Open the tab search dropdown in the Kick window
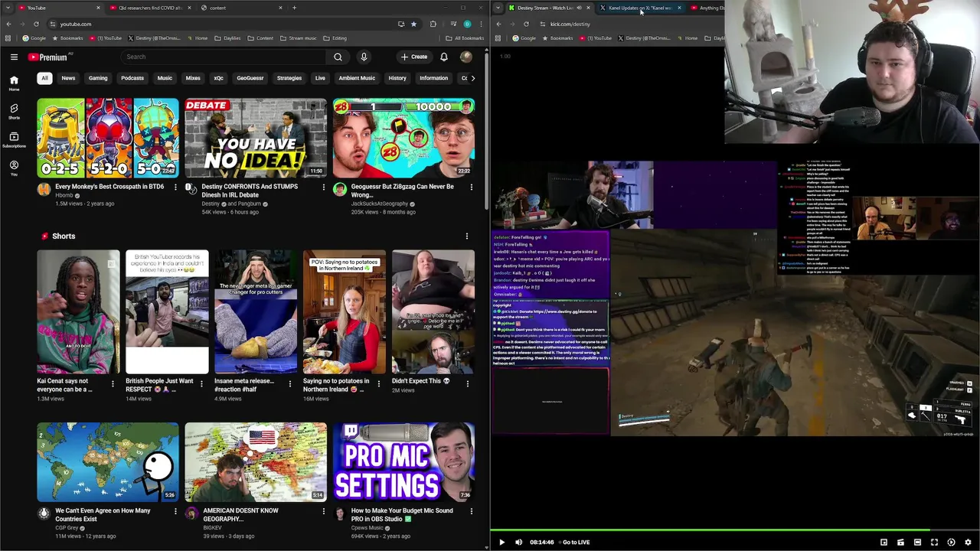The image size is (980, 551). coord(498,8)
